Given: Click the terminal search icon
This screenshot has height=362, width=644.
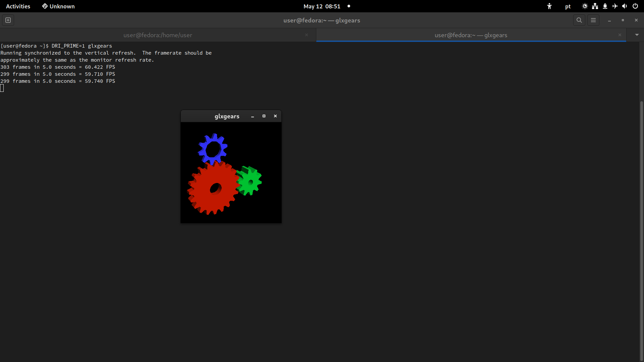Looking at the screenshot, I should (579, 20).
